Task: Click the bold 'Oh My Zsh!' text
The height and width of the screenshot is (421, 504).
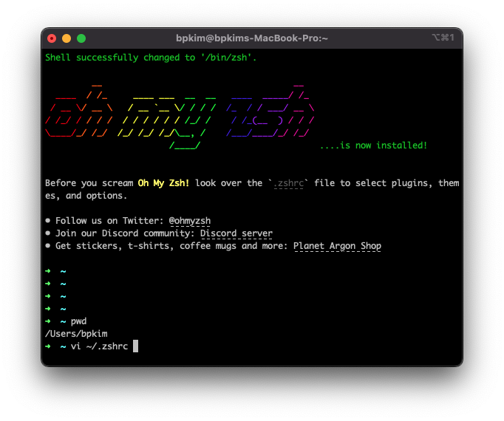Action: 163,183
